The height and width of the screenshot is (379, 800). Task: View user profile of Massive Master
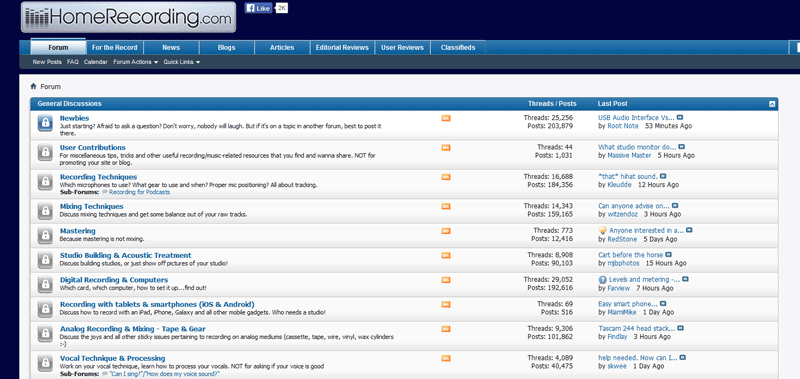629,156
